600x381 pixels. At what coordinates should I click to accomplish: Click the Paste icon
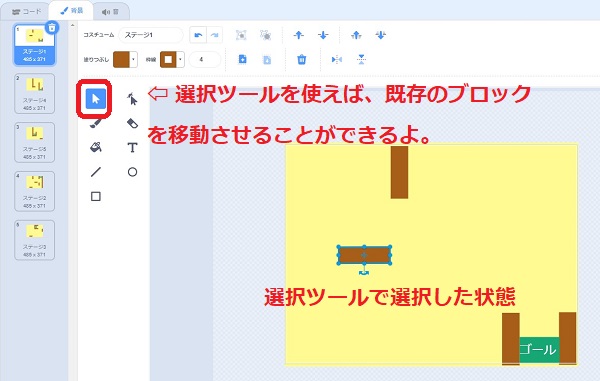267,60
